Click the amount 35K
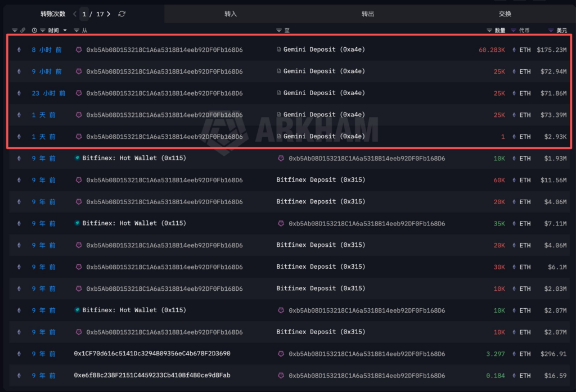The image size is (576, 392). (x=499, y=223)
